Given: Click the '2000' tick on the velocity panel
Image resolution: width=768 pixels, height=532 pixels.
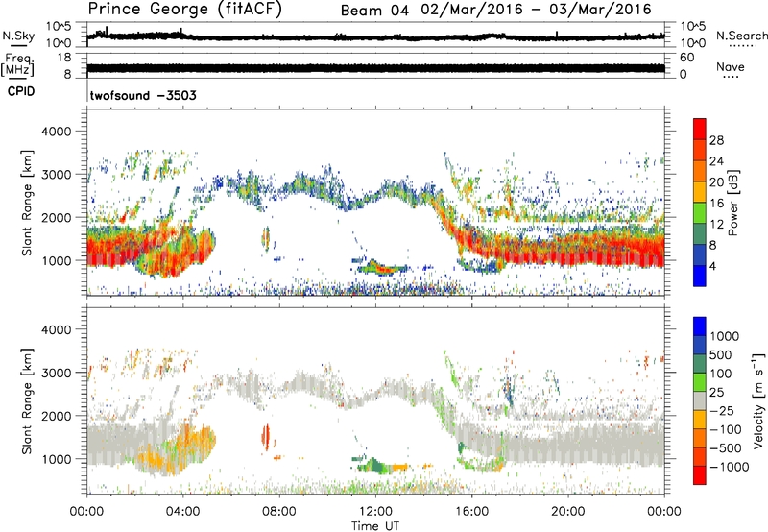Looking at the screenshot, I should 56,416.
